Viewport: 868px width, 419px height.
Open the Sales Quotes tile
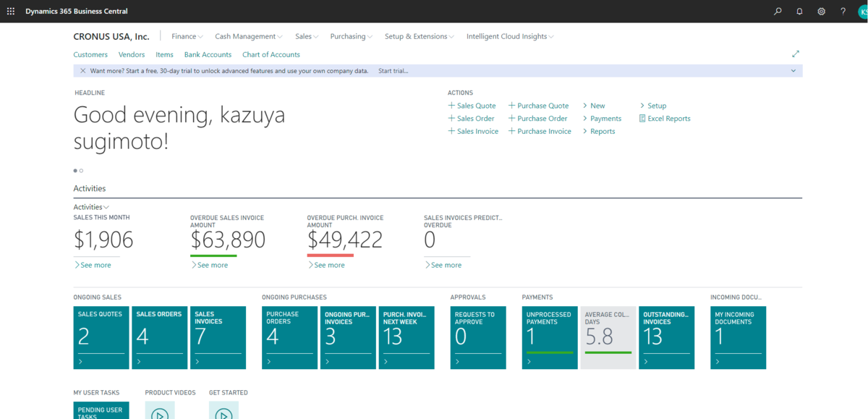[101, 338]
